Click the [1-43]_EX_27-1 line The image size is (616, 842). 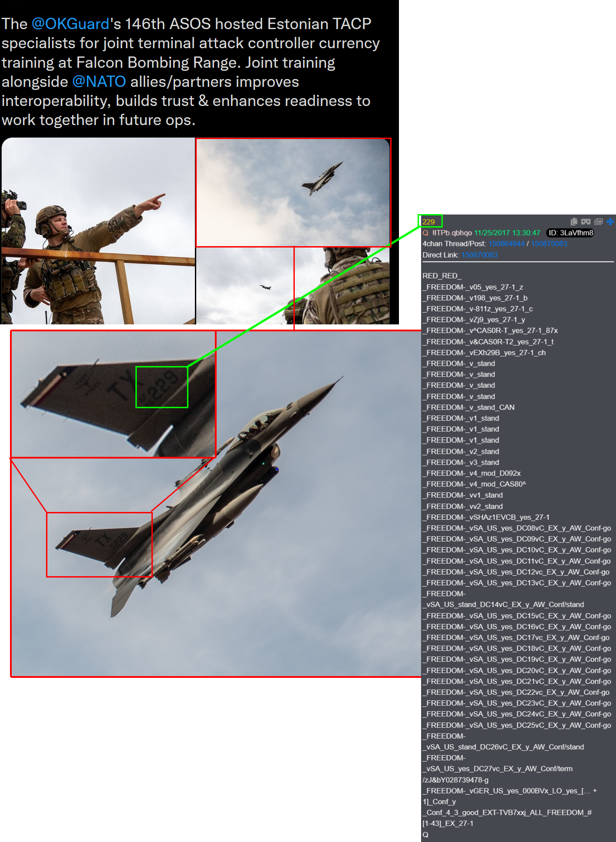(x=448, y=823)
